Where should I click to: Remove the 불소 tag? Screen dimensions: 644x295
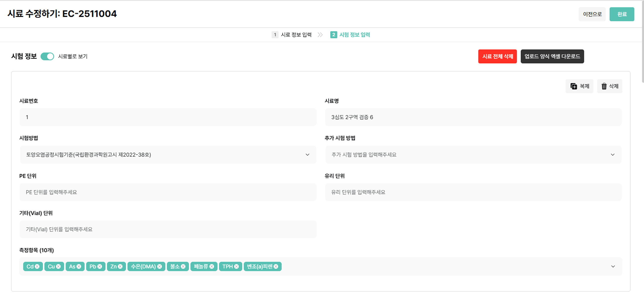[183, 266]
